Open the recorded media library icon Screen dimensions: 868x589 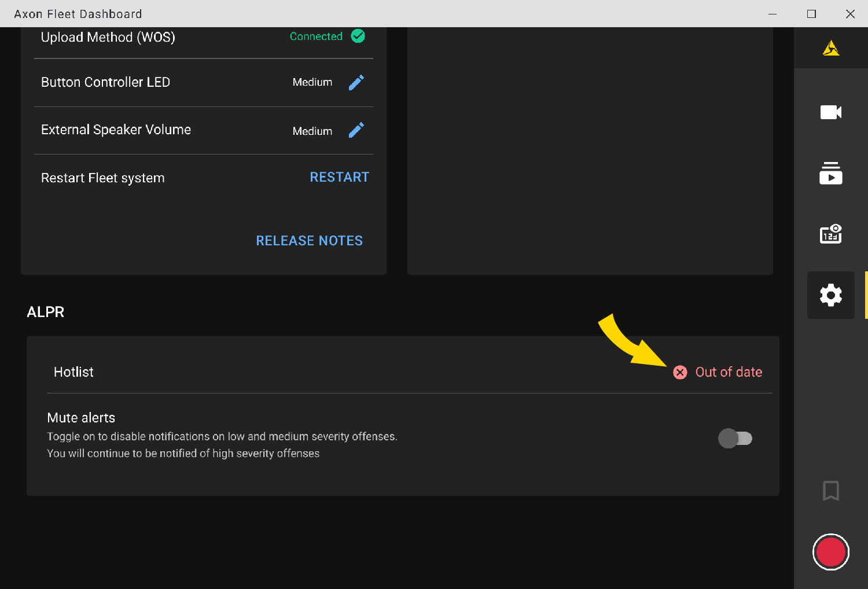(830, 174)
